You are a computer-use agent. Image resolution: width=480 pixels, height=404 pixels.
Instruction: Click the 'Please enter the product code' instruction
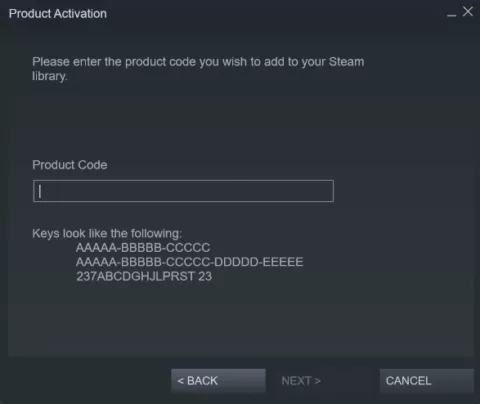tap(198, 69)
